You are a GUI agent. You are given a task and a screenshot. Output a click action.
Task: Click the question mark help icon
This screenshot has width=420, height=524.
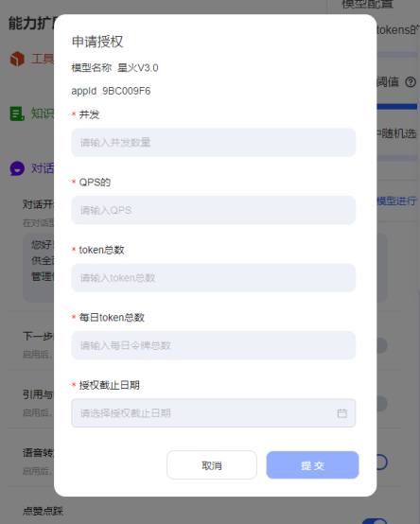(411, 82)
